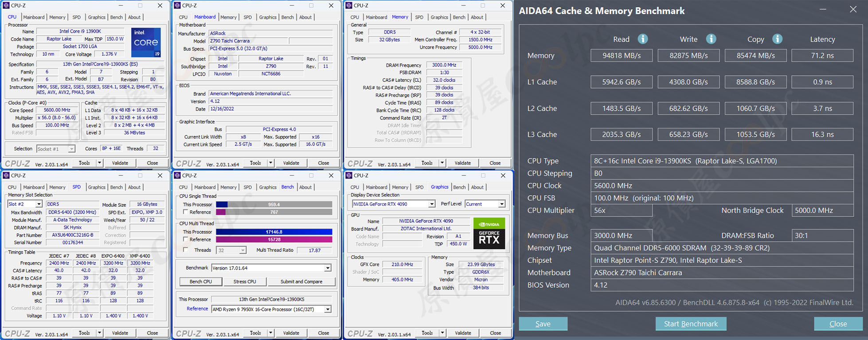868x340 pixels.
Task: Click CPU-Z title icon in the Graphics window
Action: tap(349, 175)
